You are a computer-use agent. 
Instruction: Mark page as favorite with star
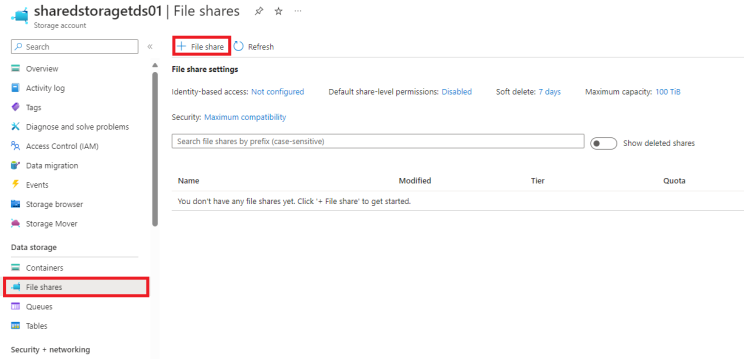278,12
